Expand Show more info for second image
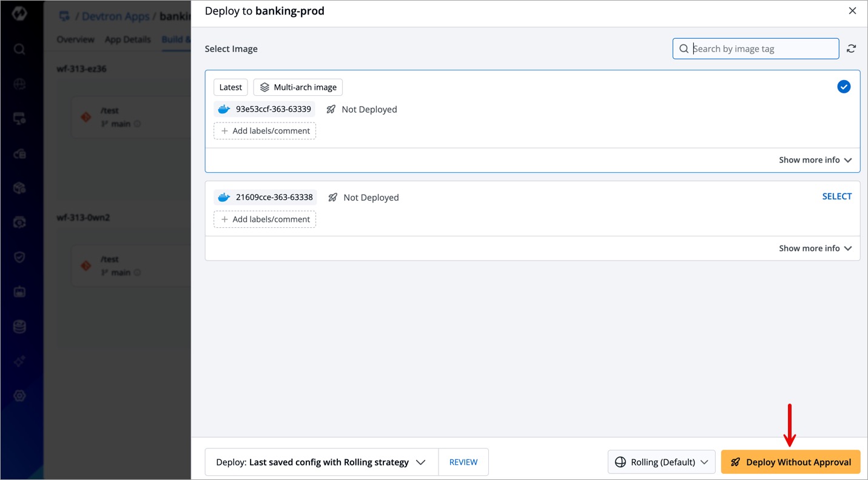The image size is (868, 480). coord(815,248)
